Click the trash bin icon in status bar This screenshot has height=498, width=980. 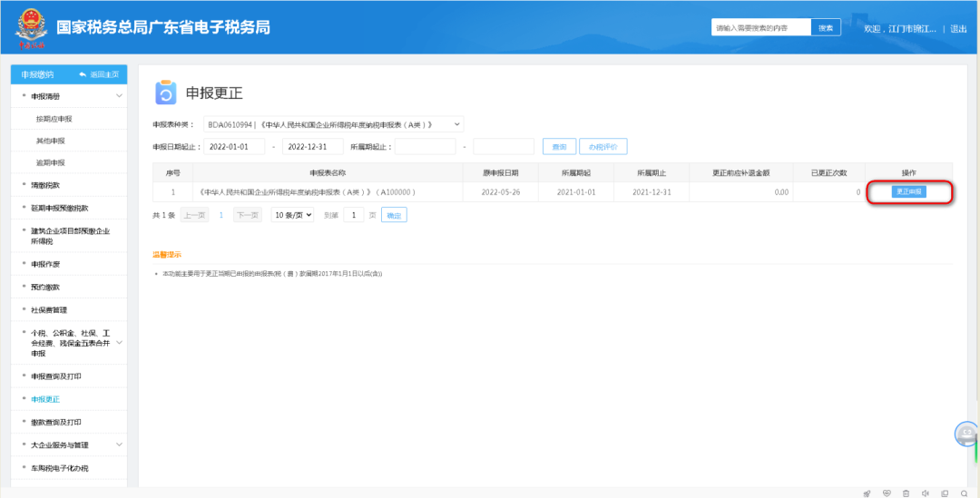point(906,493)
